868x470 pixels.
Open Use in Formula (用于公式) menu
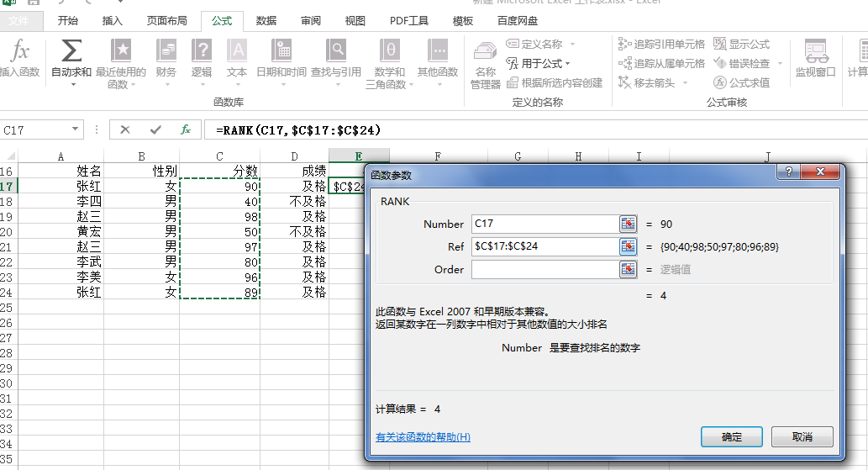click(x=538, y=63)
